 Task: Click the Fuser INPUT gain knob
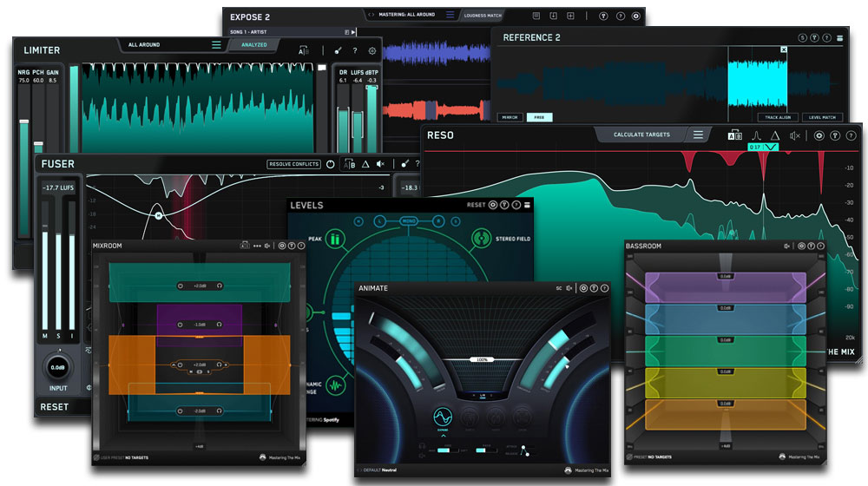point(57,367)
